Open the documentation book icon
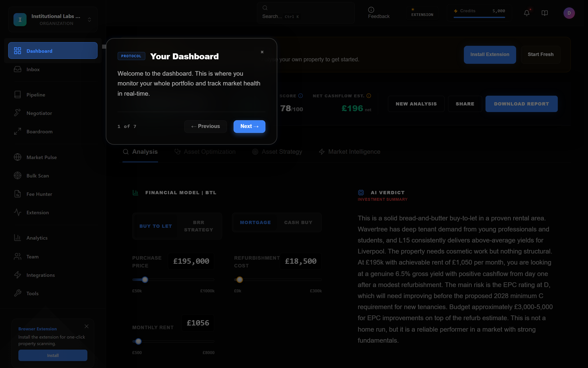The width and height of the screenshot is (588, 368). [x=545, y=13]
